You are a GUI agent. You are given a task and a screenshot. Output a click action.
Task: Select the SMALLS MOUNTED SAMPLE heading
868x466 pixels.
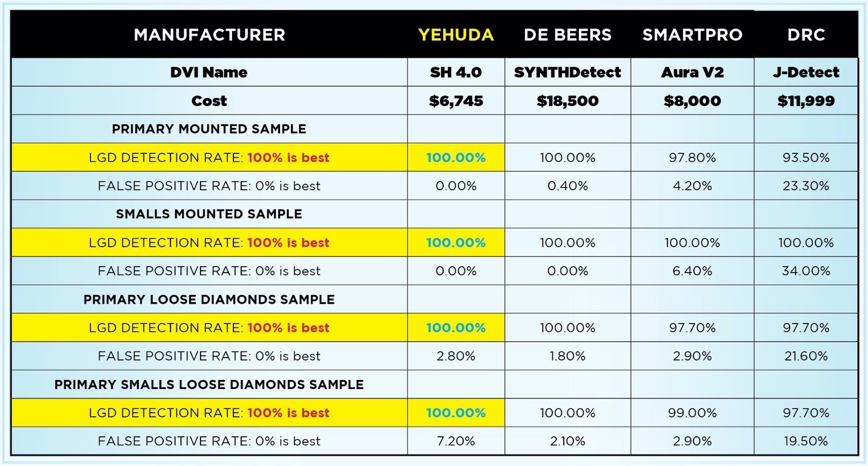(x=209, y=214)
